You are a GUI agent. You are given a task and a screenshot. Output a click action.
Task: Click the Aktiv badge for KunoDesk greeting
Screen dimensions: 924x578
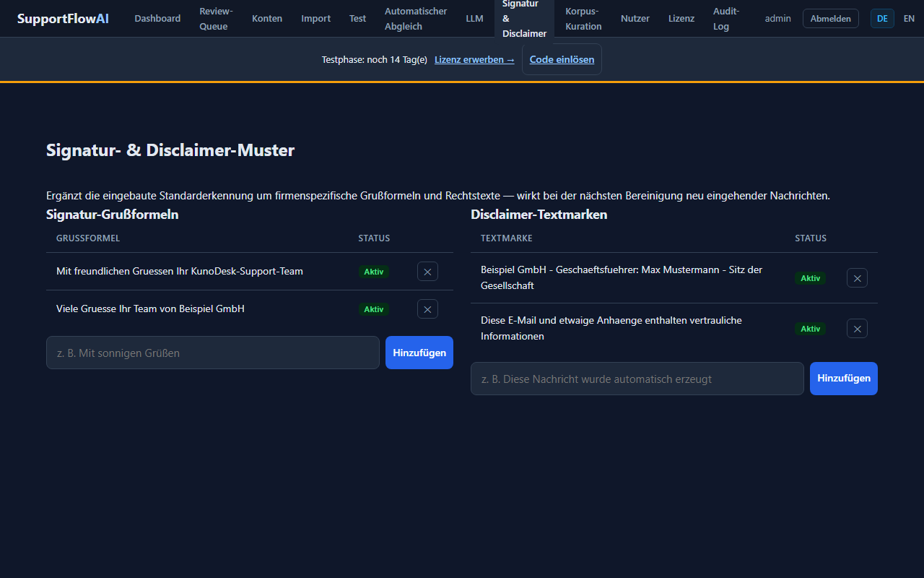374,272
